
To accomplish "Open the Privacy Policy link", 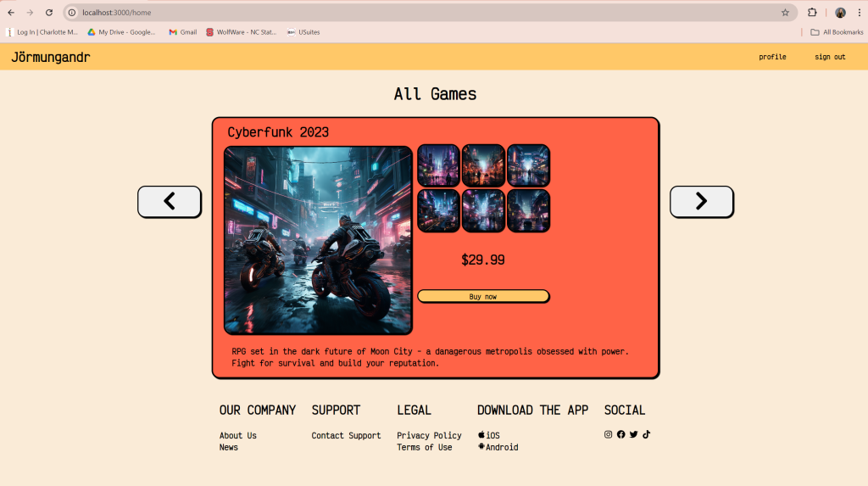I will pos(429,436).
